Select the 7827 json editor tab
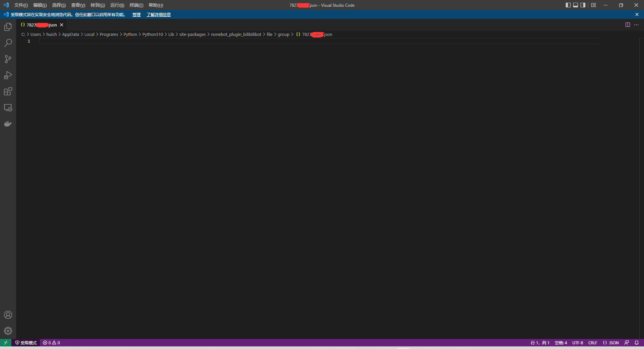 coord(40,25)
